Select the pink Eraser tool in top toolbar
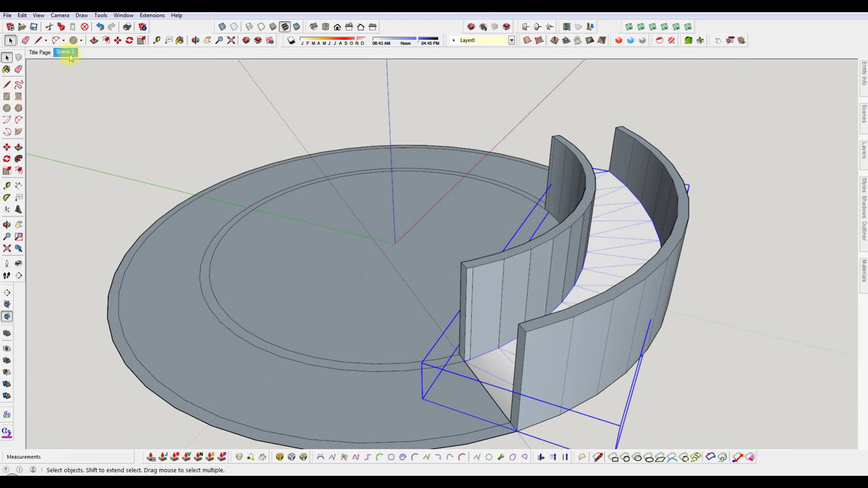The width and height of the screenshot is (868, 488). 25,41
